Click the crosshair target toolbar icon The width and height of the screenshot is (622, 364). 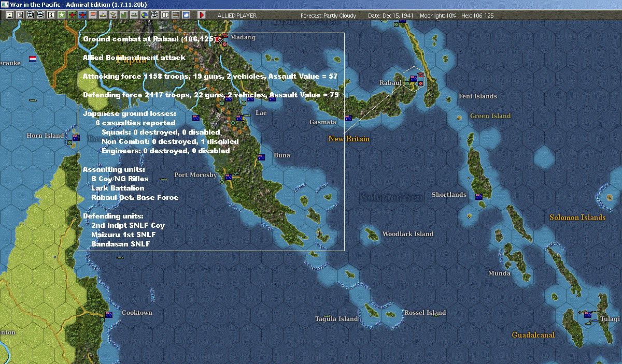point(154,15)
